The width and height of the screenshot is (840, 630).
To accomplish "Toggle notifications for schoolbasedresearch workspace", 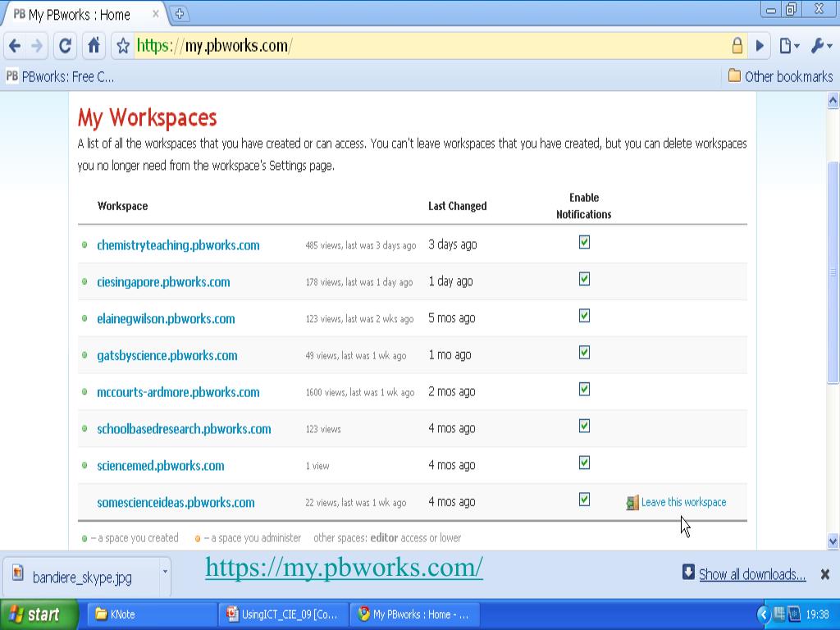I will (x=584, y=426).
